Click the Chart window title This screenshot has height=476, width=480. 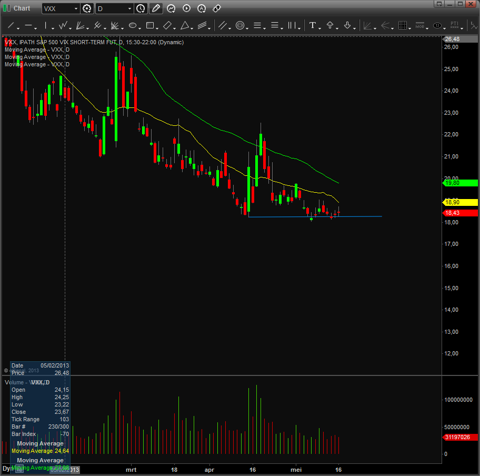pos(22,8)
